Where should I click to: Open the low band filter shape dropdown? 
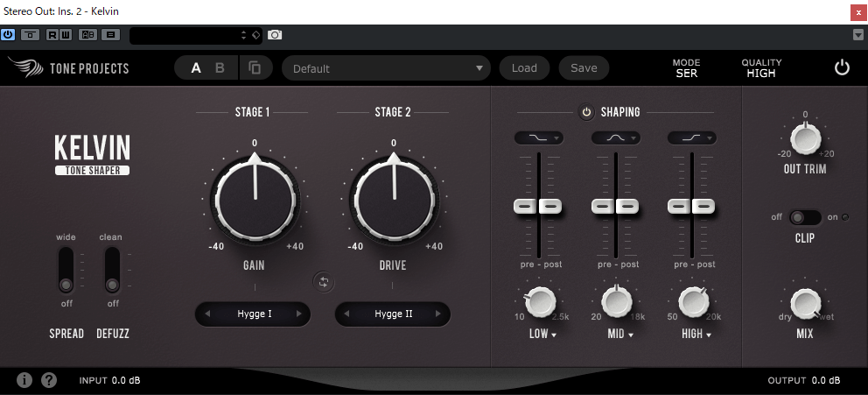[538, 138]
